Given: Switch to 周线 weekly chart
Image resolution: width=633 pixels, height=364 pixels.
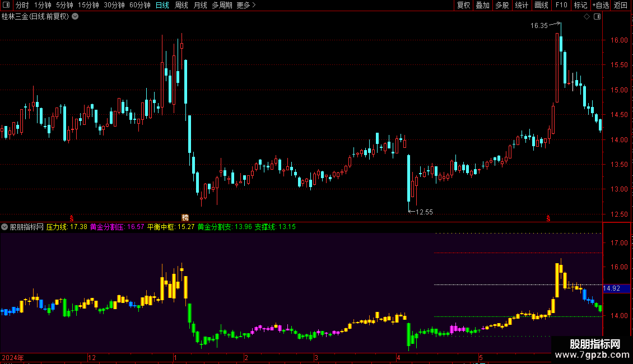Looking at the screenshot, I should click(181, 5).
